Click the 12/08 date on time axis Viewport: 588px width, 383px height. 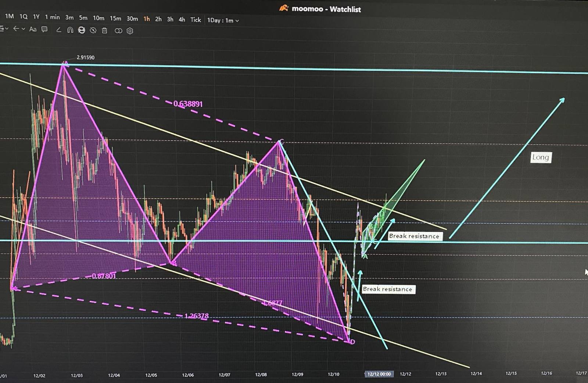261,375
